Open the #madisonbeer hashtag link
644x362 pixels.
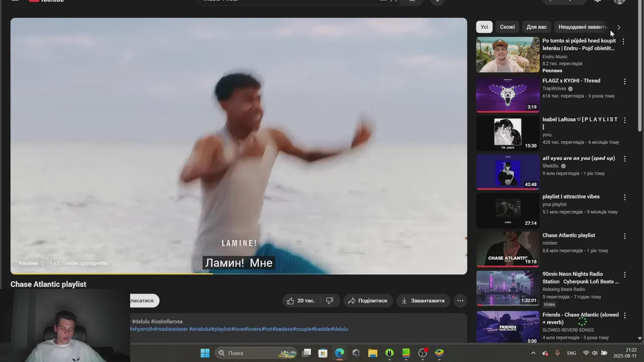pyautogui.click(x=171, y=329)
